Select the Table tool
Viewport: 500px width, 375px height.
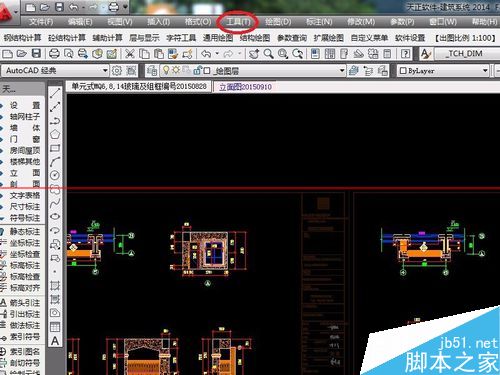click(55, 327)
